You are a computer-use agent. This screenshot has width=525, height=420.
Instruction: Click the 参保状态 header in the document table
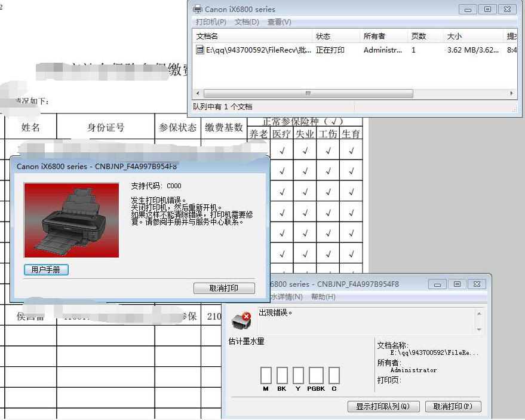(x=177, y=127)
